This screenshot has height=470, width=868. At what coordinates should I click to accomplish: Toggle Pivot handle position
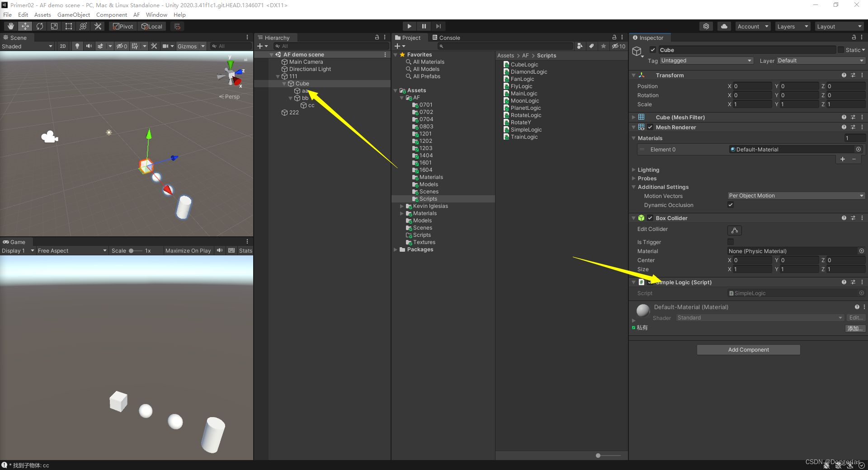pyautogui.click(x=123, y=26)
